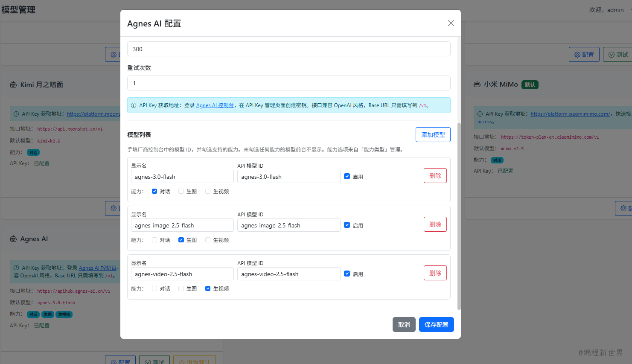The width and height of the screenshot is (632, 364).
Task: Click the 对话 badge on the Agnes AI card
Action: coord(33,314)
